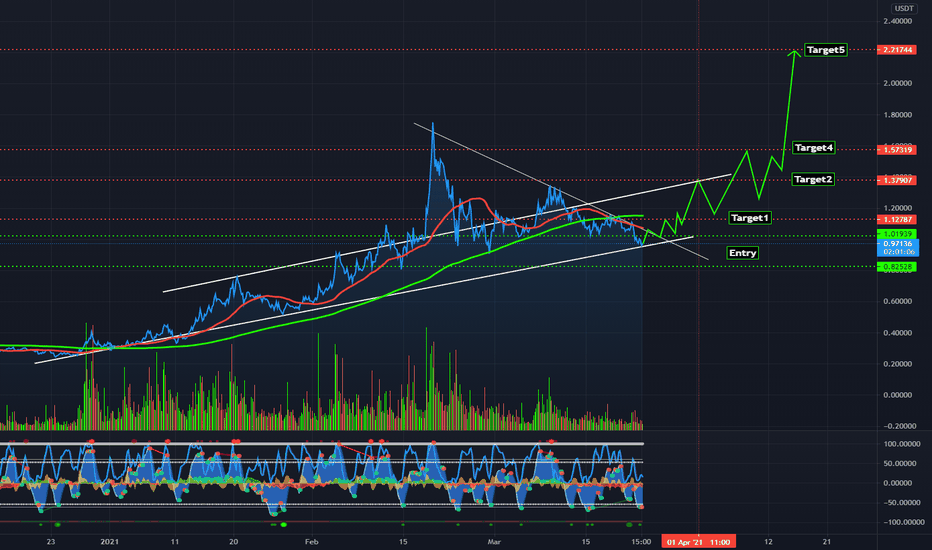Click the Mar label on time axis

494,542
